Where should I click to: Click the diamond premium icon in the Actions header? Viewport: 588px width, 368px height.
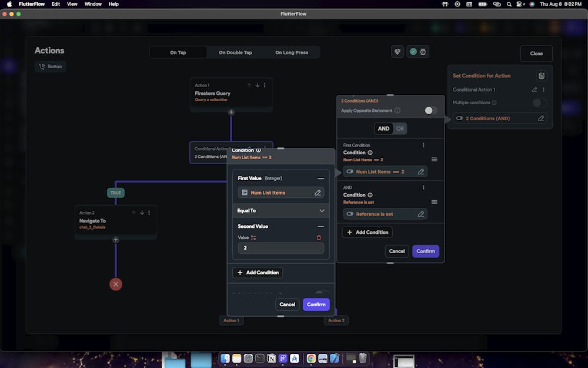click(x=397, y=52)
